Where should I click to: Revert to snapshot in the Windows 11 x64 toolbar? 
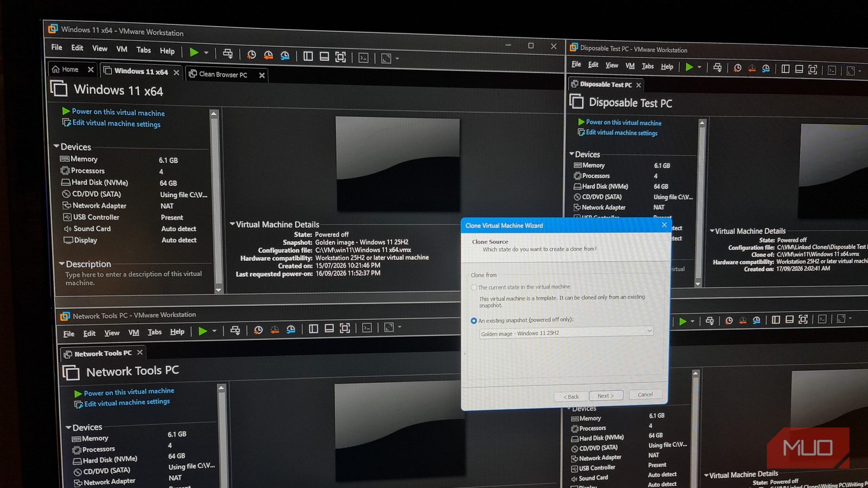(x=268, y=55)
